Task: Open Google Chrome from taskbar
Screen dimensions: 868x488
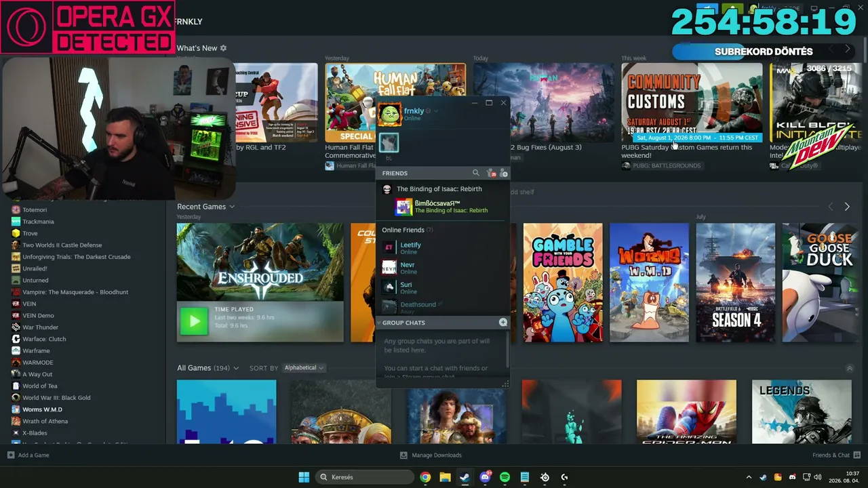Action: coord(425,477)
